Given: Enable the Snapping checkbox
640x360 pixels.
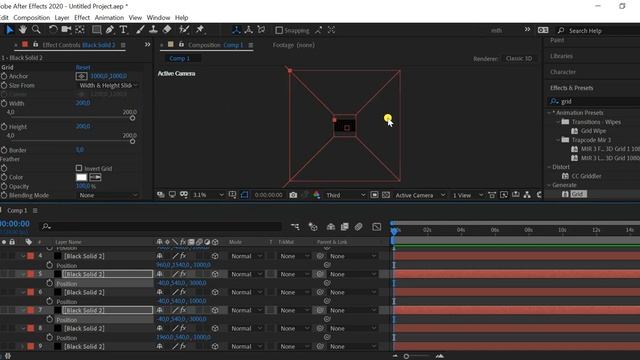Looking at the screenshot, I should 279,30.
